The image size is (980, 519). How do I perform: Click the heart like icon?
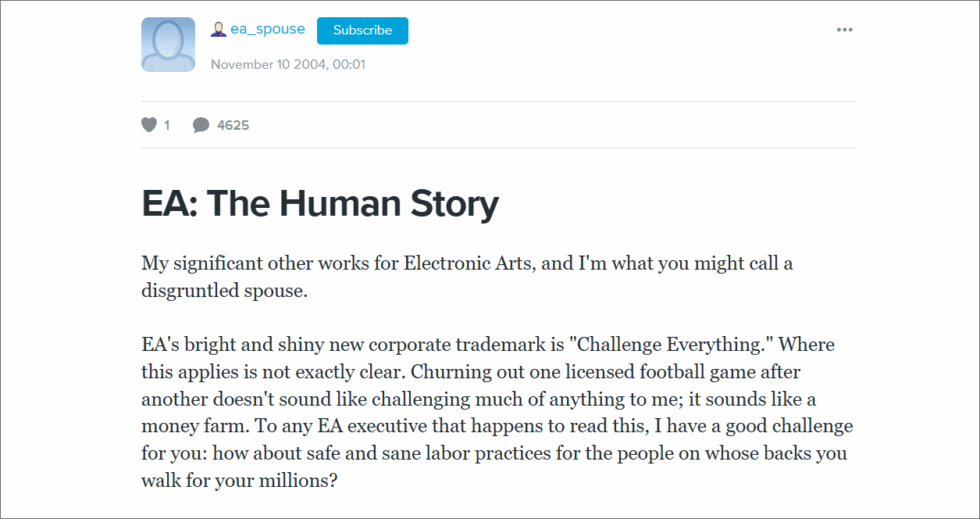(149, 124)
